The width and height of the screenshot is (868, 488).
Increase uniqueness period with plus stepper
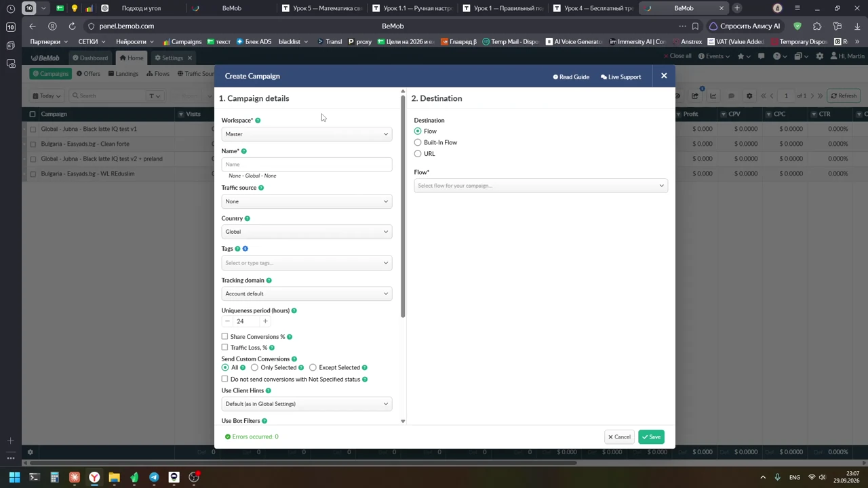click(x=265, y=321)
